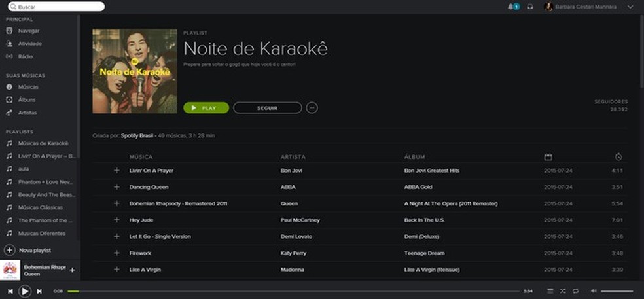Seek along the playback progress bar
Viewport: 644px width, 299px height.
[x=293, y=291]
